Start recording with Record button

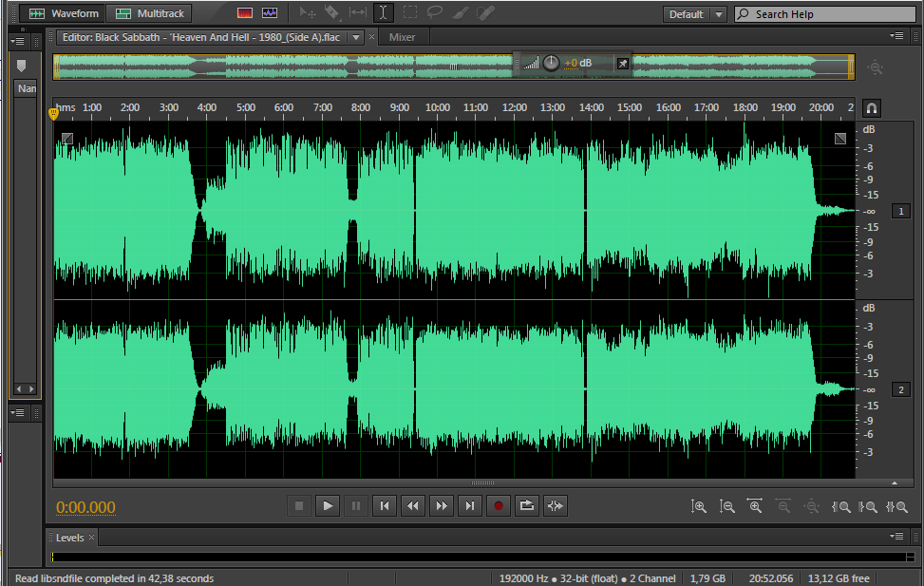click(x=498, y=506)
